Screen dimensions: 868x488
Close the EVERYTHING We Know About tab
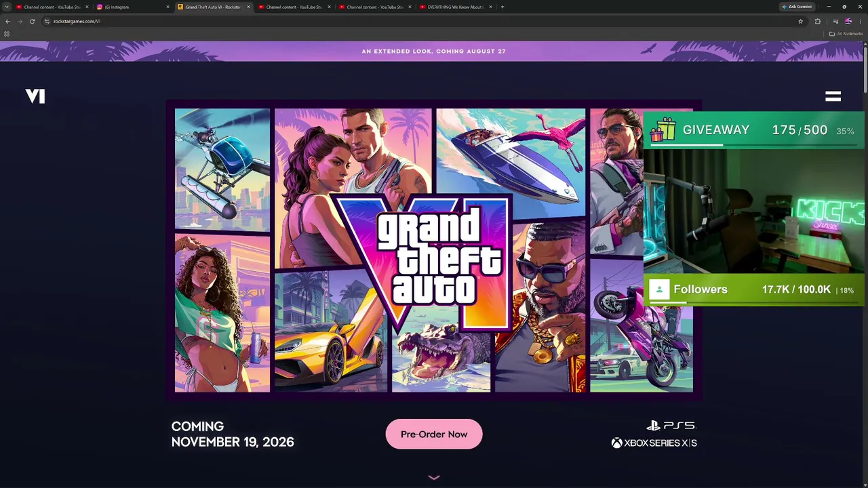(x=490, y=7)
